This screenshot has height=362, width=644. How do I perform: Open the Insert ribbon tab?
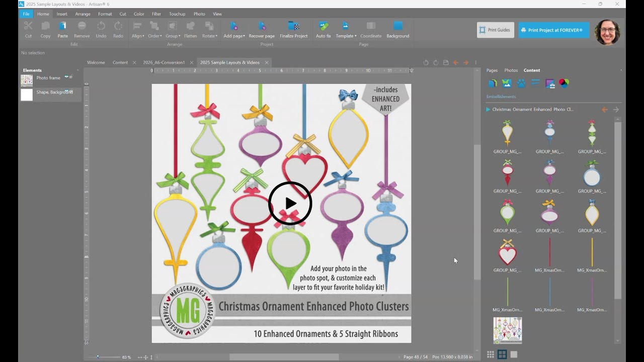click(62, 14)
